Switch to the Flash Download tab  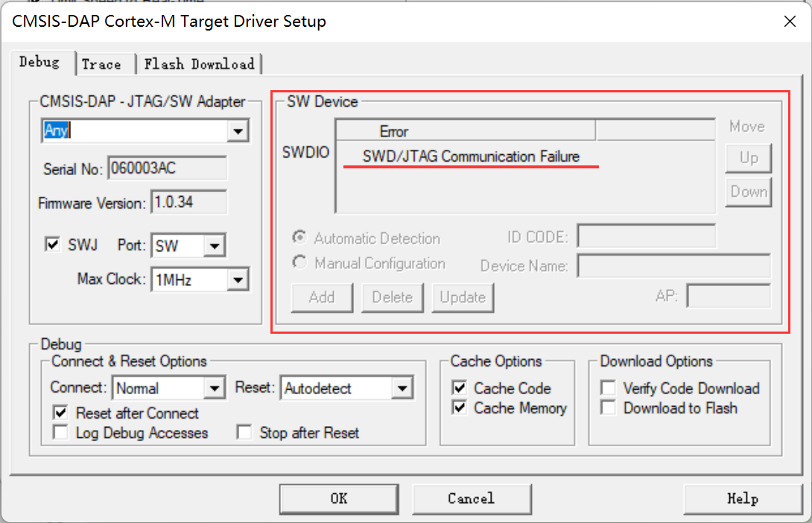[200, 64]
